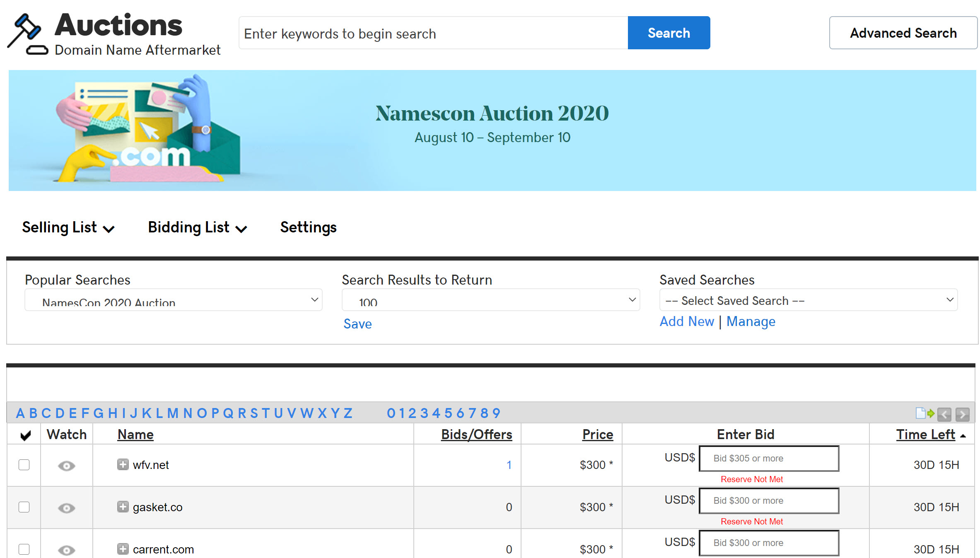
Task: Click Manage saved searches link
Action: click(751, 321)
